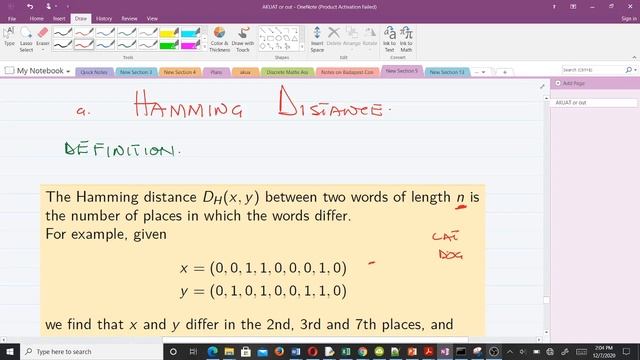
Task: Open Color & Thickness settings
Action: (x=220, y=39)
